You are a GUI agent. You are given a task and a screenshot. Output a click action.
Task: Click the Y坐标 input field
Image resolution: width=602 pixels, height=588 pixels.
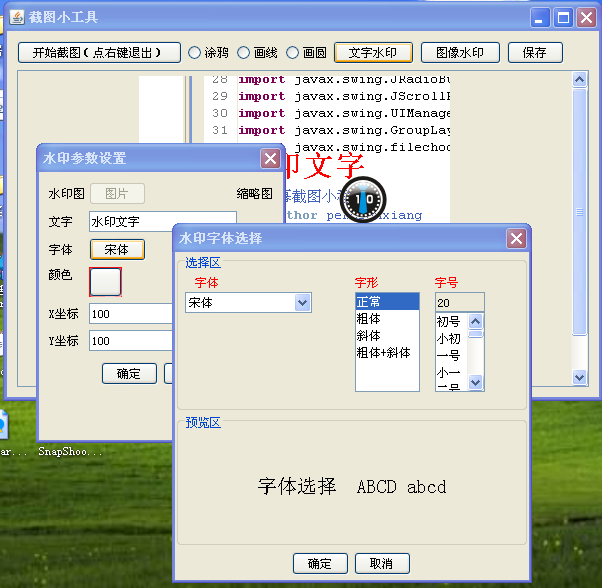tap(131, 340)
